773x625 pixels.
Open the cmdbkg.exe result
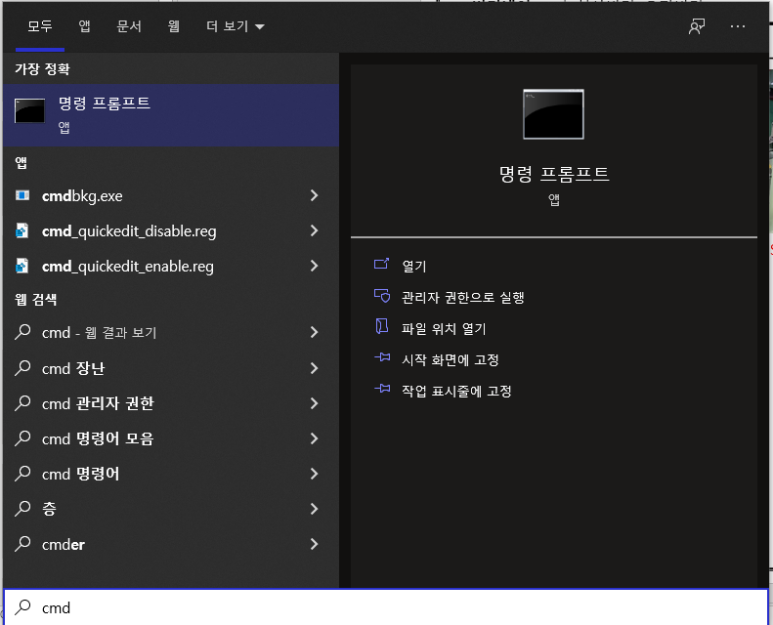pyautogui.click(x=171, y=196)
